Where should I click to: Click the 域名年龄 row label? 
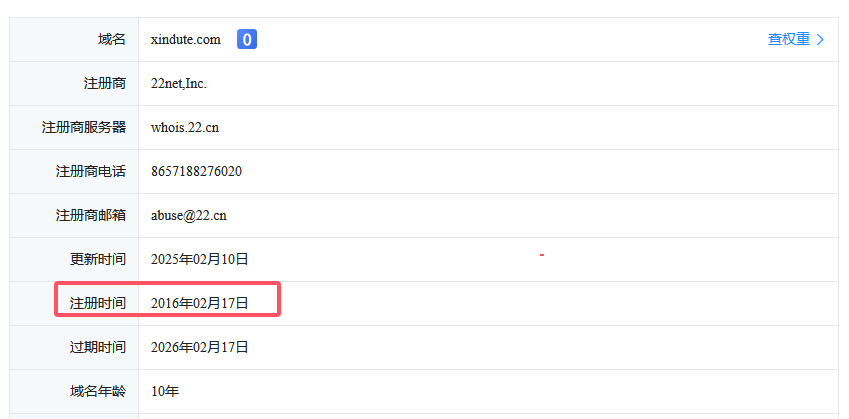pos(98,391)
